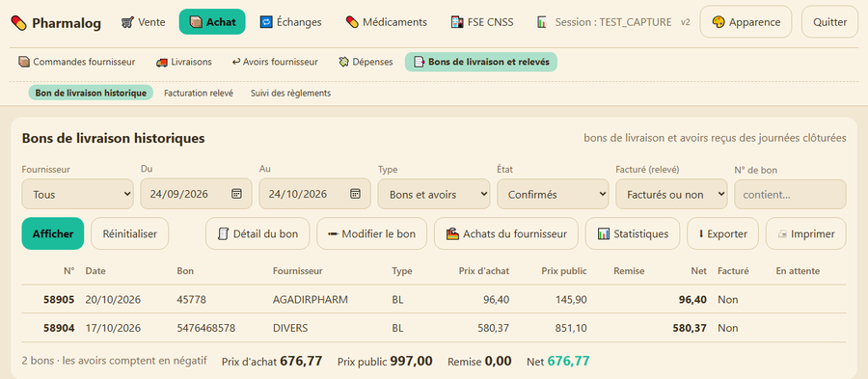Go to the Médicaments module
Screen dimensions: 868x379
coord(387,22)
